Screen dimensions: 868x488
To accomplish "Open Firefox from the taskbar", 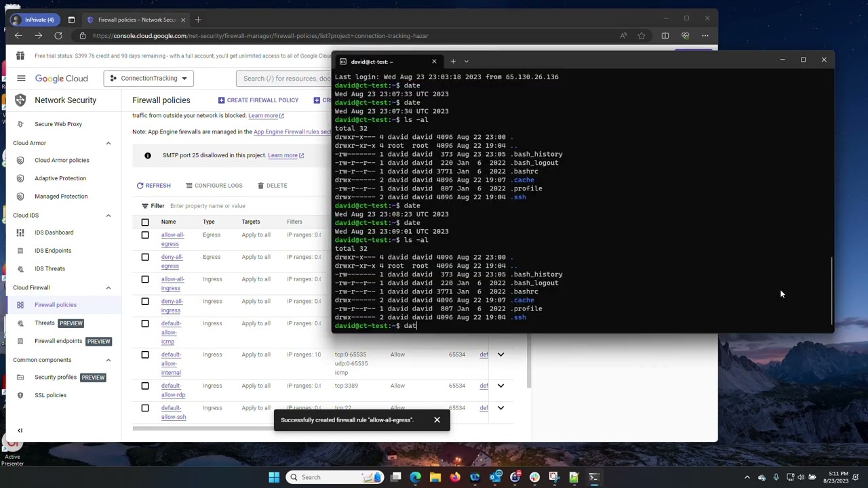I will coord(455,477).
